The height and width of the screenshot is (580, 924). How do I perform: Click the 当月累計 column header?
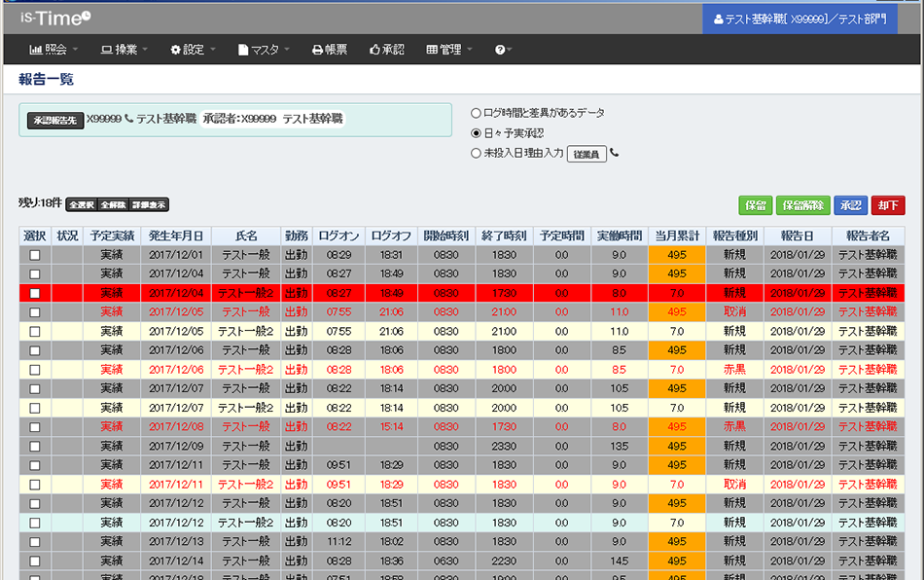click(x=677, y=236)
